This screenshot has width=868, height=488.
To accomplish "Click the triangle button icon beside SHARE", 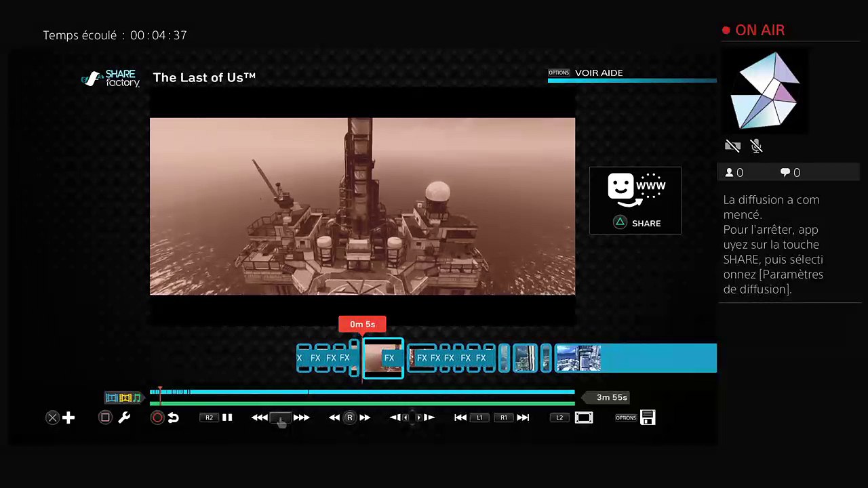I will coord(620,222).
